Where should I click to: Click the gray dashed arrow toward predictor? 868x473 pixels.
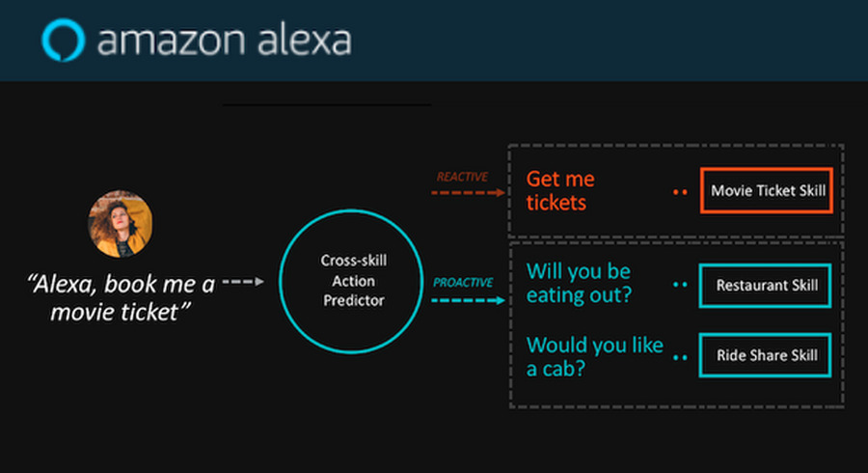tap(243, 281)
